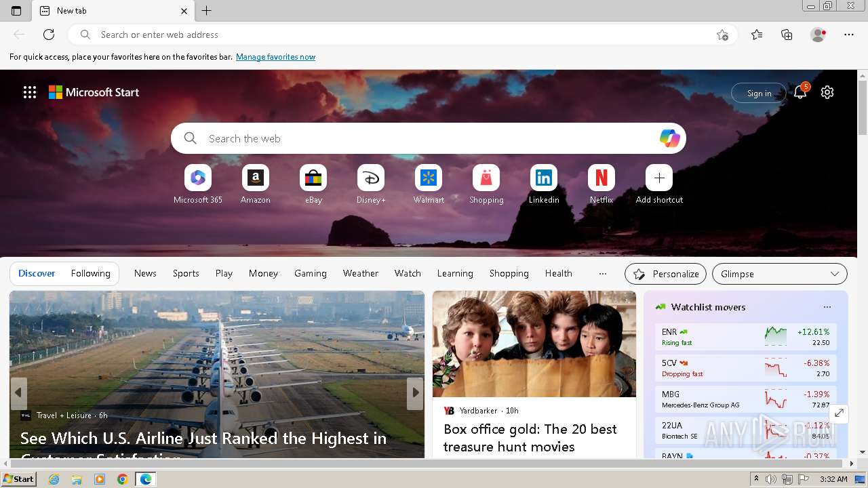The width and height of the screenshot is (868, 488).
Task: Open the News feed category
Action: (x=145, y=273)
